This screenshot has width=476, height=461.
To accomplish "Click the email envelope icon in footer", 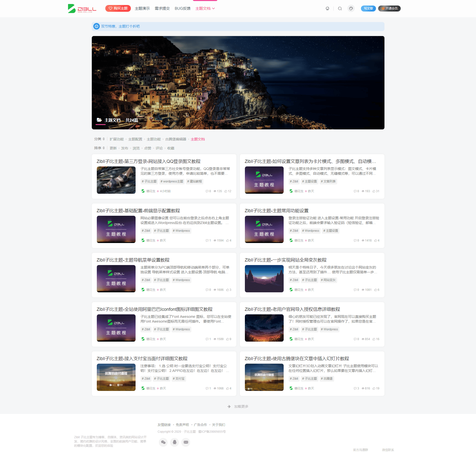I will 186,442.
